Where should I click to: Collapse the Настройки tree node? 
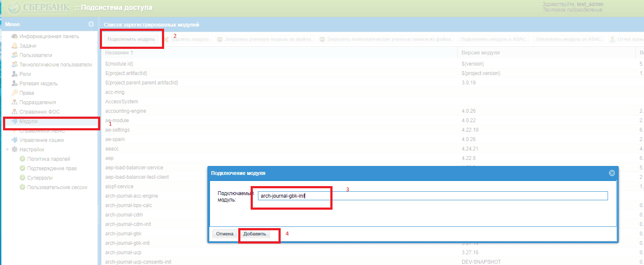[x=7, y=150]
